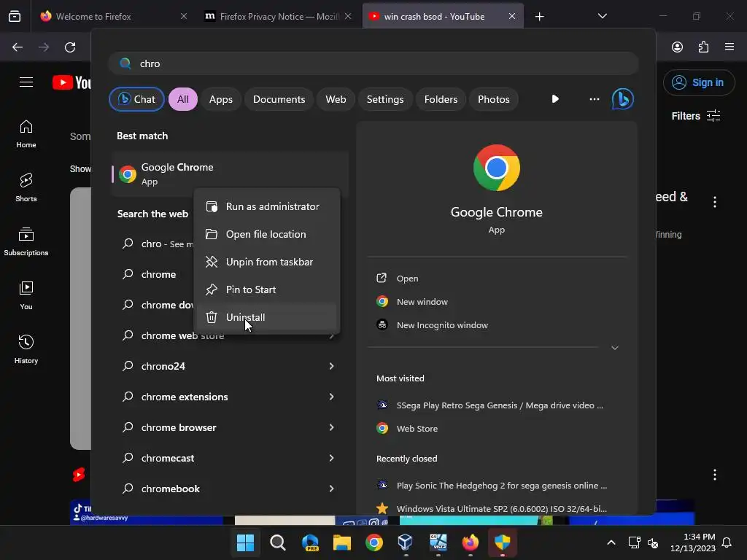
Task: Switch to the Apps search filter
Action: [220, 99]
